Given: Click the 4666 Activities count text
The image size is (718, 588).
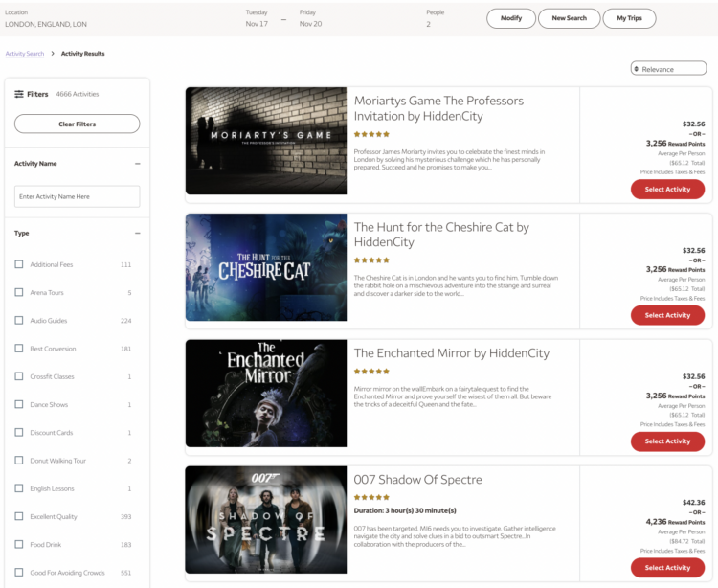Looking at the screenshot, I should 78,94.
